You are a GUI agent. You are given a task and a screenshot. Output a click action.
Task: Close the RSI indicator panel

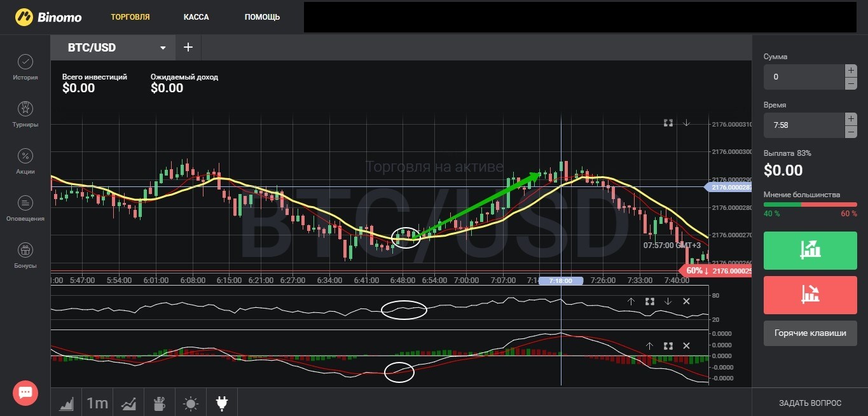(686, 302)
